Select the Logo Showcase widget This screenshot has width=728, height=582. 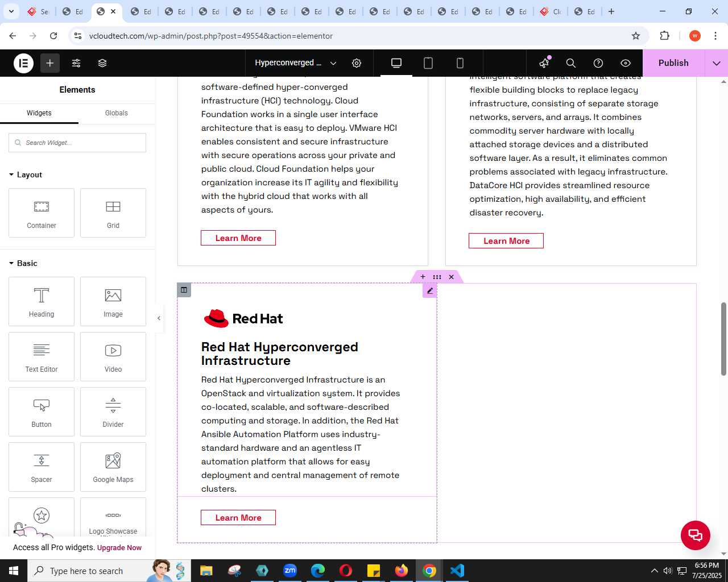pyautogui.click(x=113, y=517)
